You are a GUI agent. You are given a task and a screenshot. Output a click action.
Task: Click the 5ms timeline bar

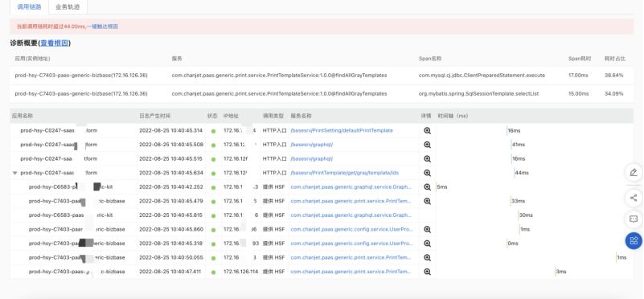[437, 186]
